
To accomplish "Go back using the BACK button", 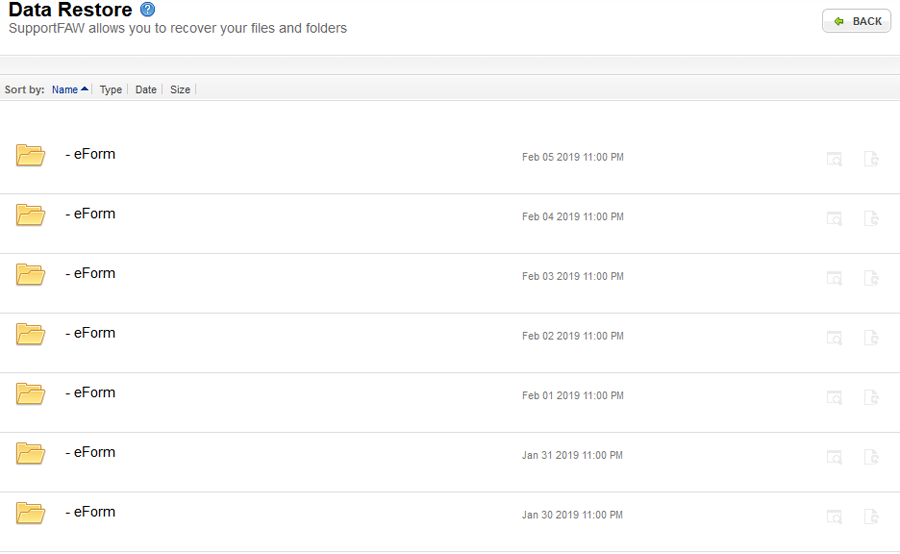I will (856, 21).
